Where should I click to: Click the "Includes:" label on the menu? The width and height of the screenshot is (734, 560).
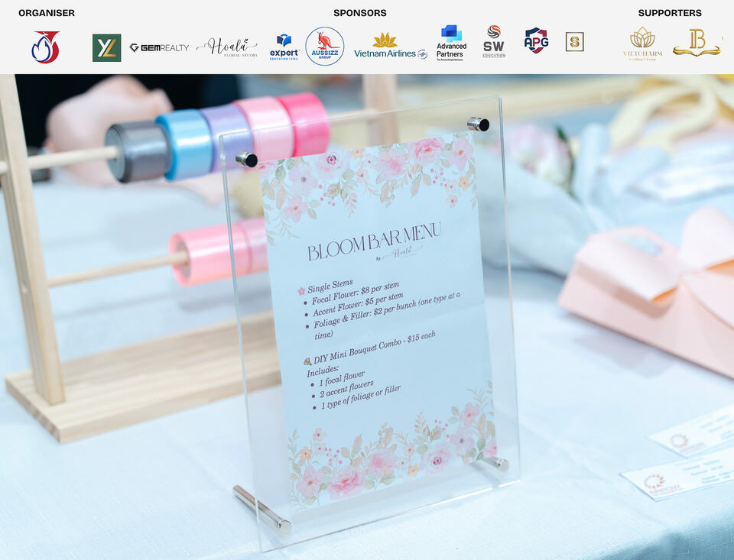tap(323, 371)
